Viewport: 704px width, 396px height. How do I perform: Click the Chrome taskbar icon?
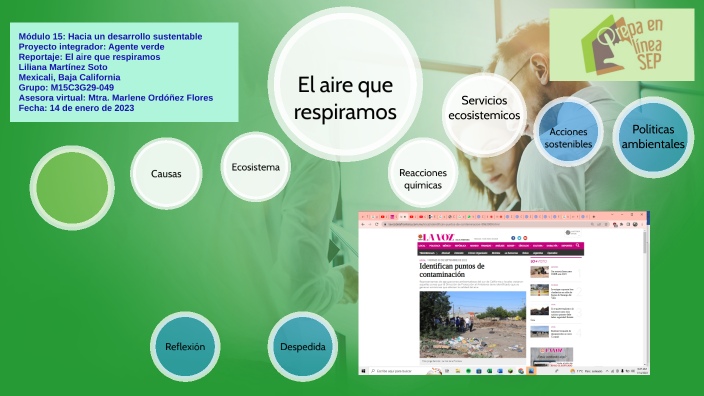tap(521, 371)
